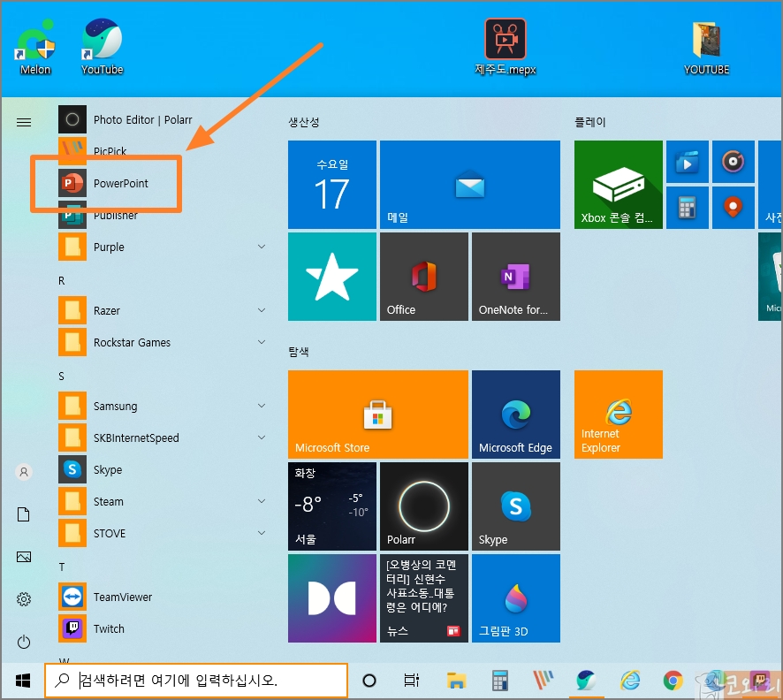Open the Paint 3D tile
Viewport: 783px width, 700px height.
tap(516, 597)
